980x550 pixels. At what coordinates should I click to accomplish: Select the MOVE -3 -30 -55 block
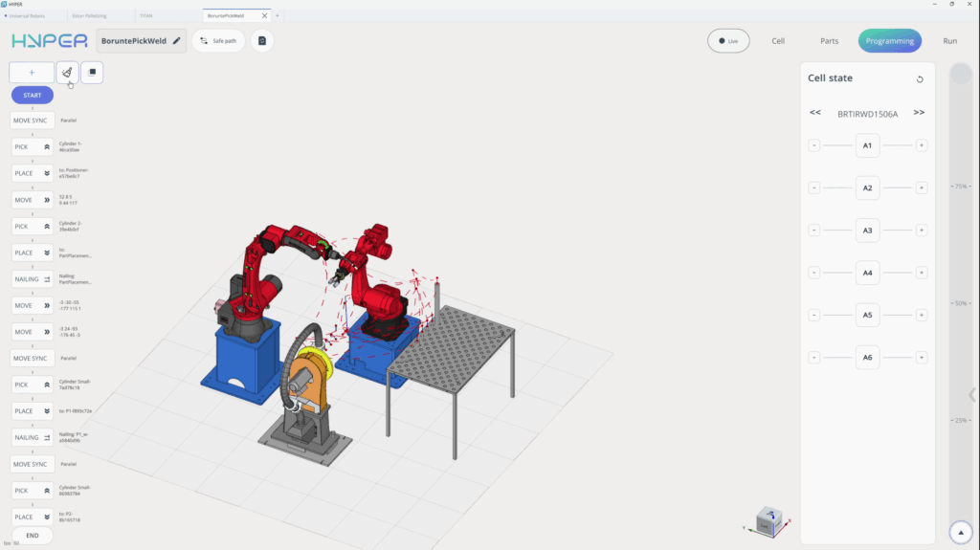click(33, 306)
